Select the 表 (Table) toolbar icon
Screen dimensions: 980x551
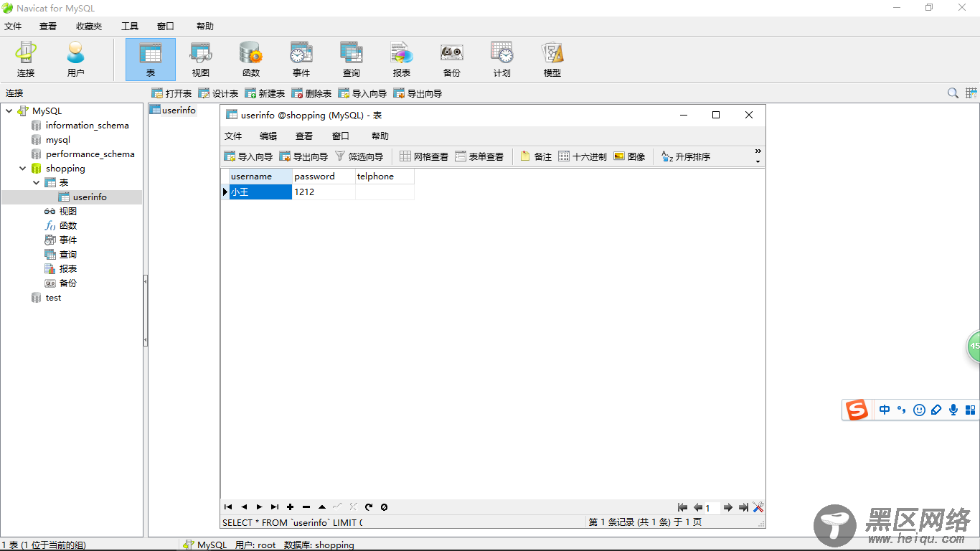pyautogui.click(x=151, y=60)
